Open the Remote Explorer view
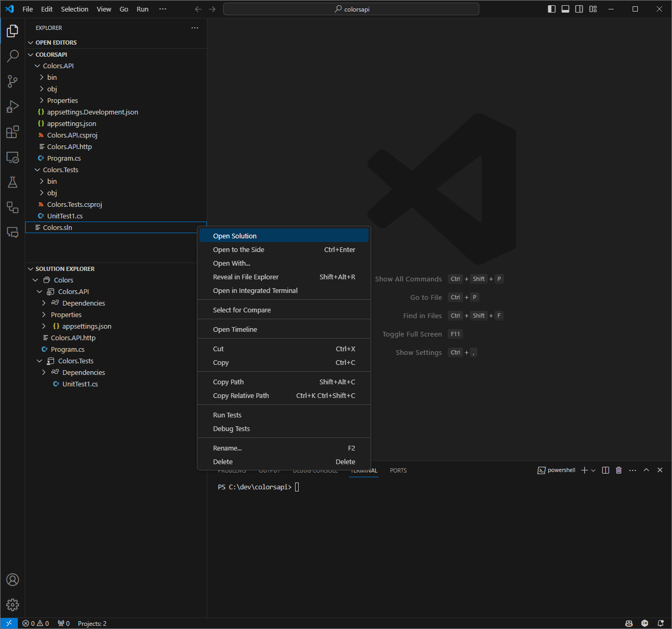Viewport: 672px width, 629px height. [x=13, y=157]
